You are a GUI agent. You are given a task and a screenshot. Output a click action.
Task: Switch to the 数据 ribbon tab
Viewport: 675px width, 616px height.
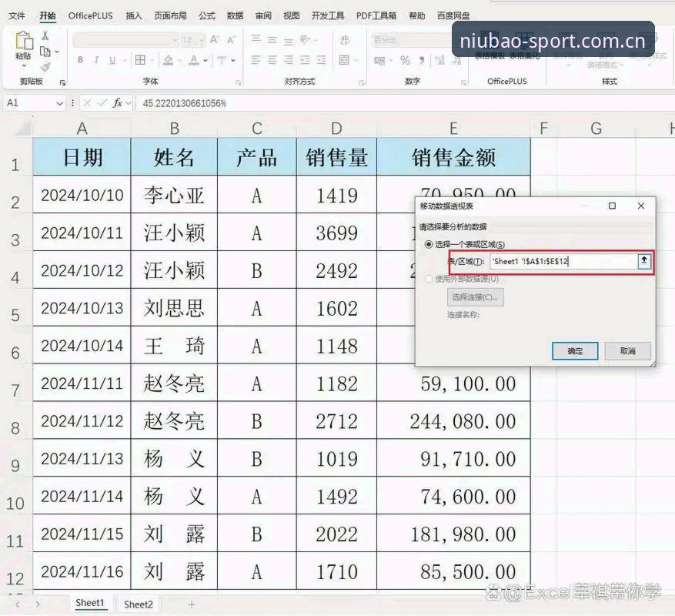pos(235,16)
